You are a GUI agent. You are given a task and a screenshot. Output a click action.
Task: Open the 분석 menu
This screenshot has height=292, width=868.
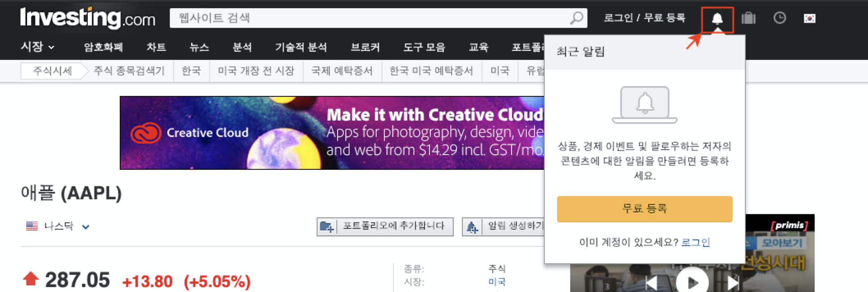[242, 47]
